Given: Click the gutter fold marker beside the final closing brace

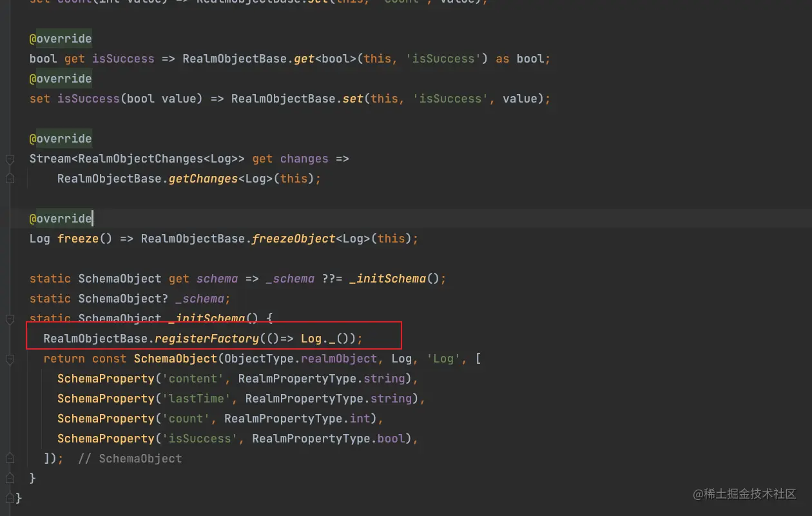Looking at the screenshot, I should pyautogui.click(x=10, y=499).
